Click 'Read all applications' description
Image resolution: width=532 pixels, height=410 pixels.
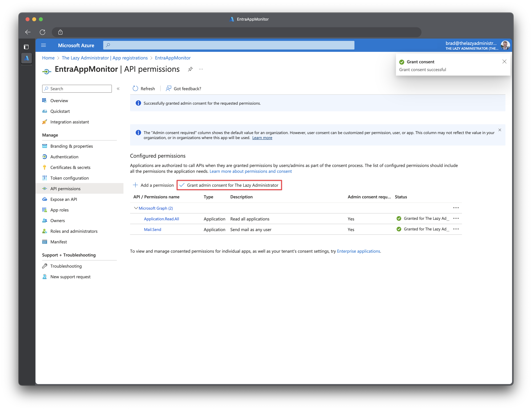tap(250, 219)
